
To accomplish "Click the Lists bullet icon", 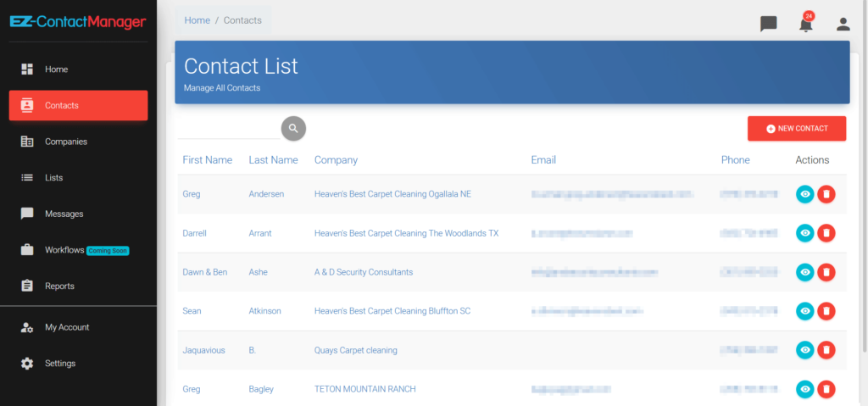I will click(27, 178).
